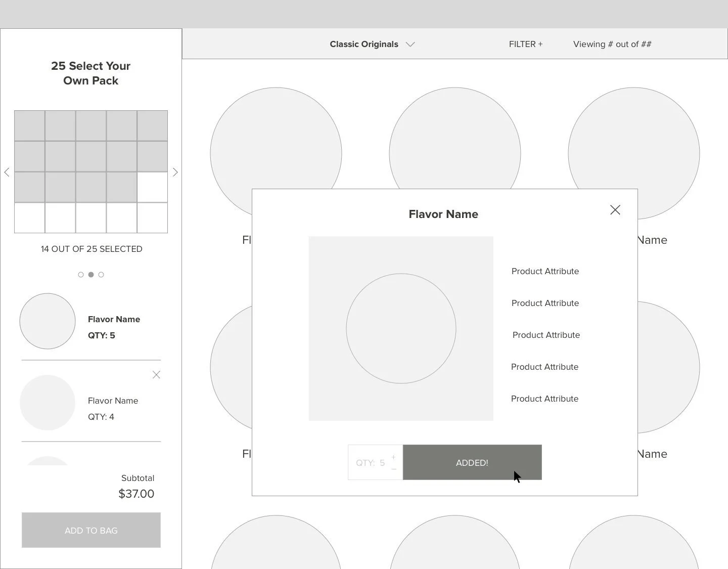Select the QTY: 5 flavor thumbnail in sidebar
The width and height of the screenshot is (728, 569).
click(48, 321)
